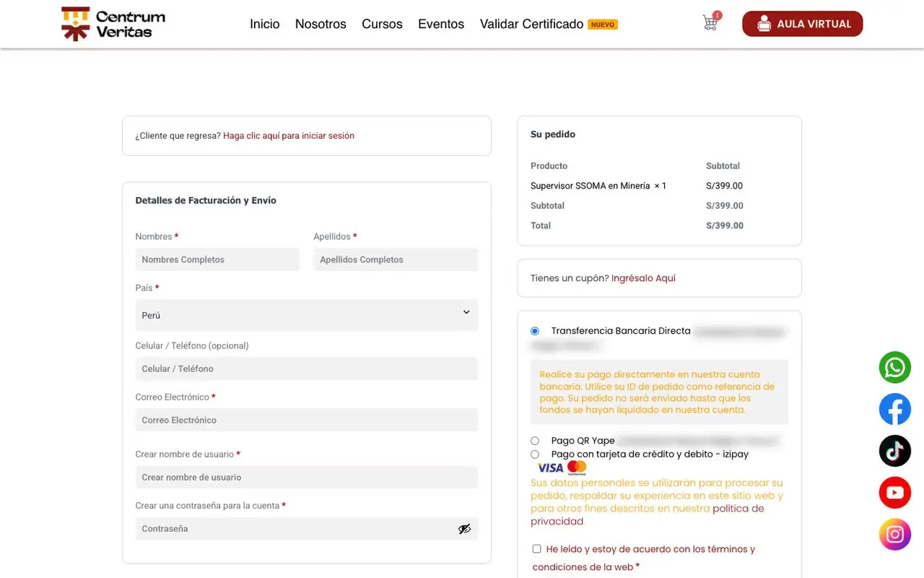Viewport: 924px width, 578px height.
Task: Select Transferencia Bancaria Directa payment option
Action: point(535,332)
